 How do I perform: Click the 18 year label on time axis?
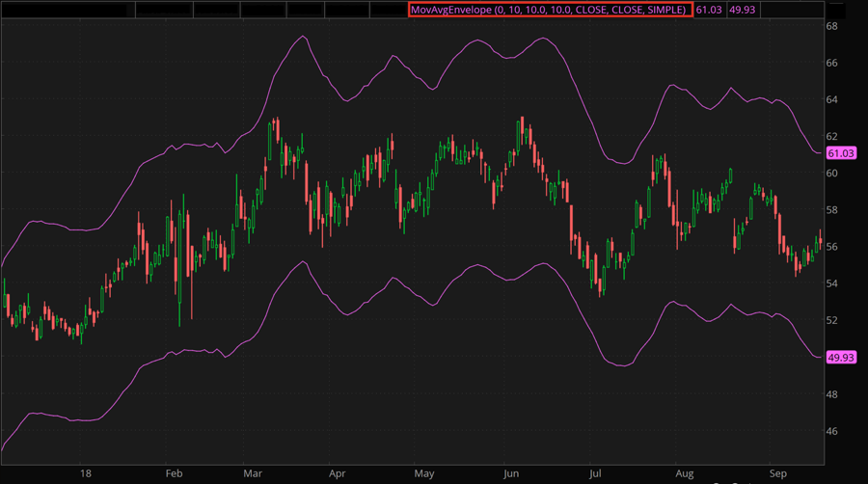coord(87,474)
